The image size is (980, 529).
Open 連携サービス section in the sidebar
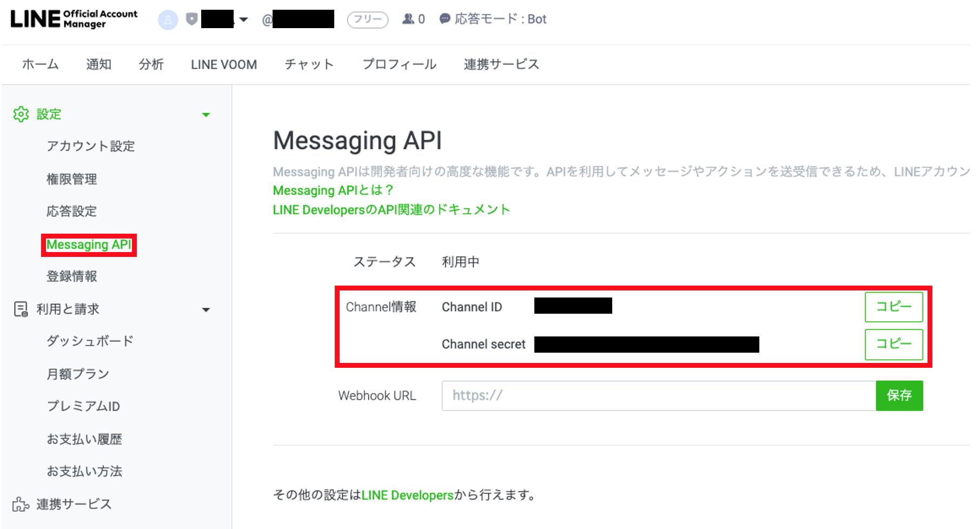click(x=74, y=504)
